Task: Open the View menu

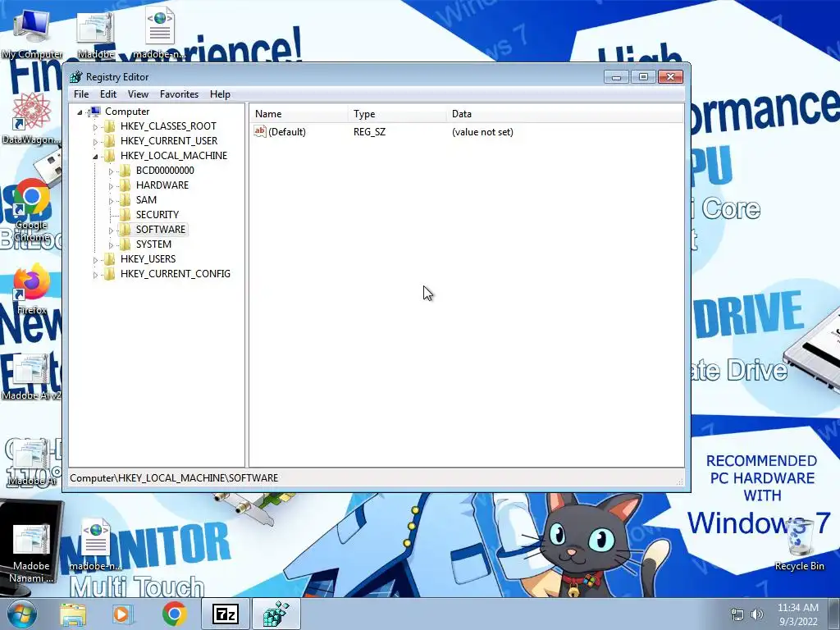Action: click(138, 94)
